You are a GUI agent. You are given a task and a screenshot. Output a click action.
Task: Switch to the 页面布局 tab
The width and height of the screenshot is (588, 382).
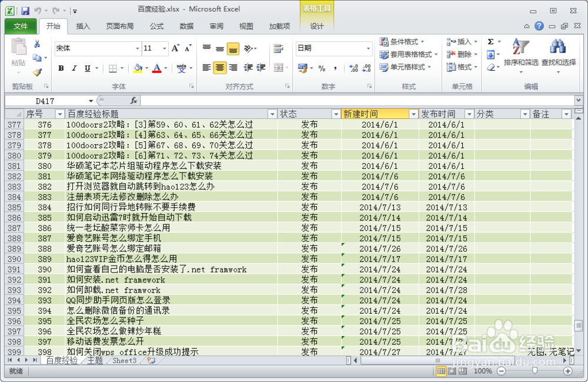coord(119,26)
